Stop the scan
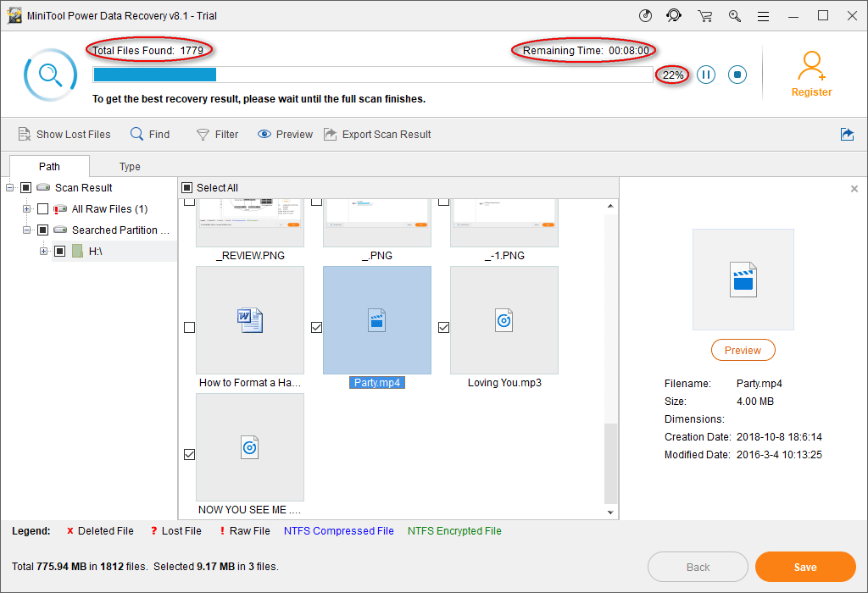Image resolution: width=868 pixels, height=593 pixels. (x=737, y=75)
